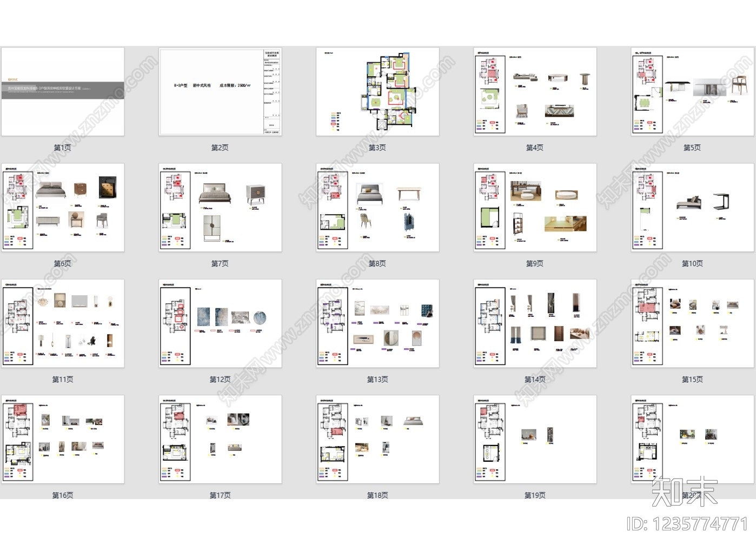Open the page 7 thumbnail

tap(220, 208)
